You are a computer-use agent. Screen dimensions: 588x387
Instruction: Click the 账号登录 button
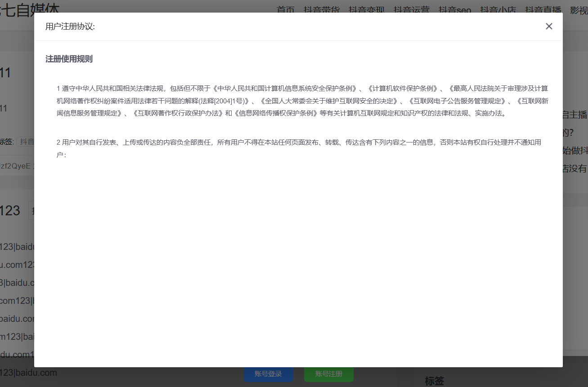[268, 374]
